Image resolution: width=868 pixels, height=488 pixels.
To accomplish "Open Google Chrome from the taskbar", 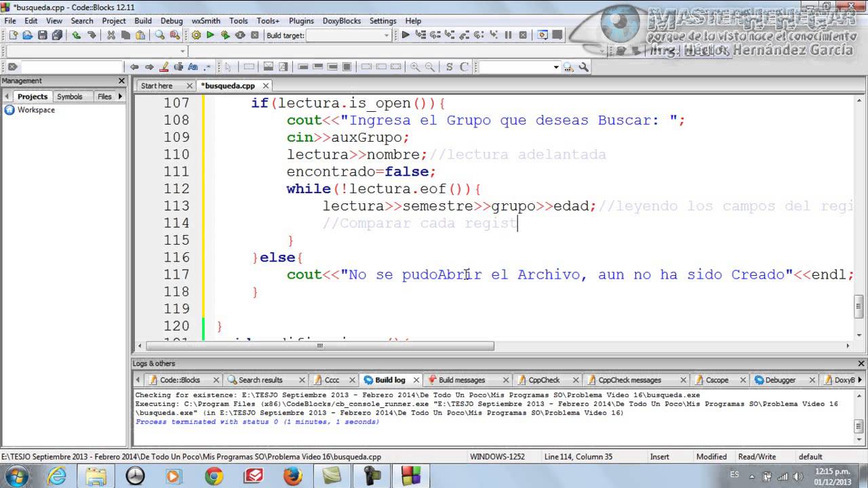I will click(214, 476).
